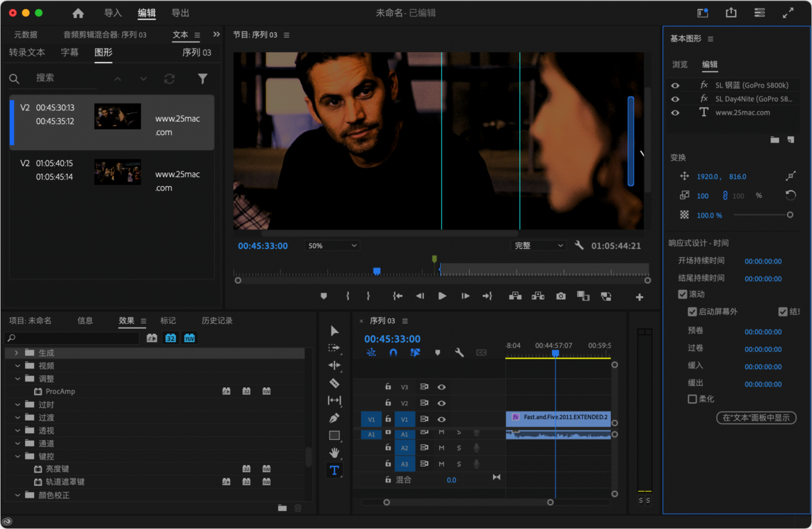The width and height of the screenshot is (812, 529).
Task: Click the 在"文本"面板中显示 button
Action: [x=756, y=418]
